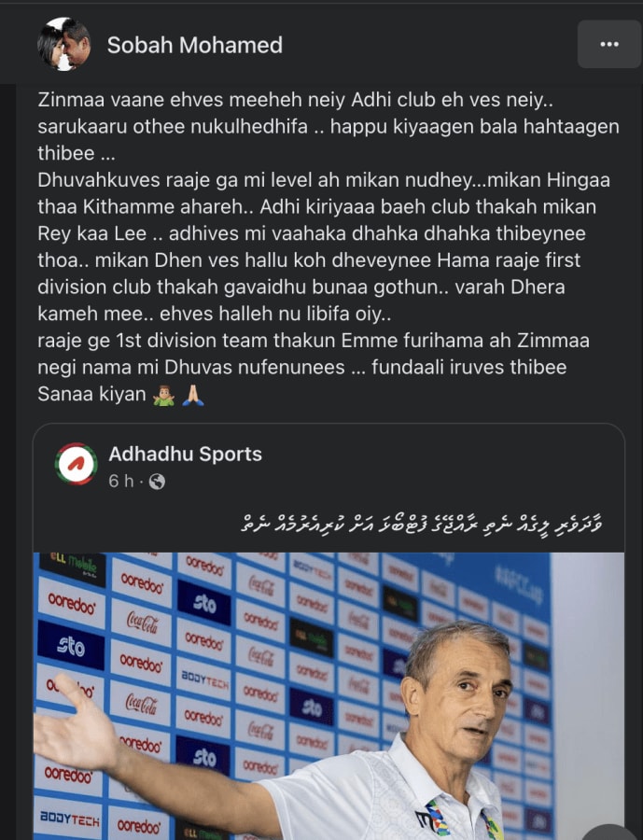Viewport: 643px width, 840px height.
Task: Open the Adhadhu Sports page name
Action: click(185, 454)
